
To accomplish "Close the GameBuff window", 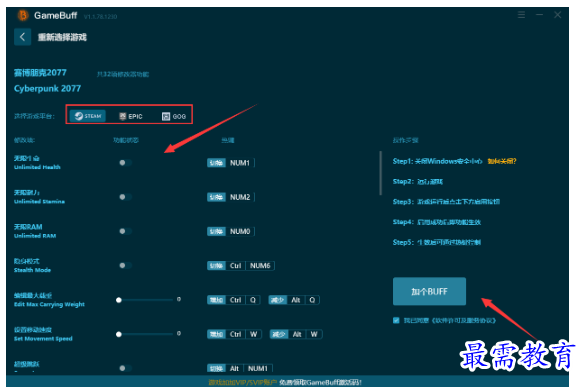I will click(x=558, y=15).
